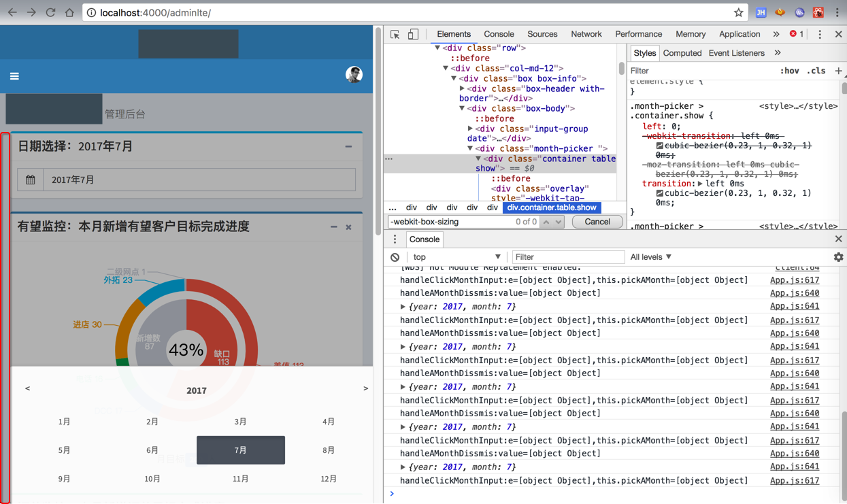Clear the console with the ban icon
The height and width of the screenshot is (504, 847).
[x=395, y=257]
